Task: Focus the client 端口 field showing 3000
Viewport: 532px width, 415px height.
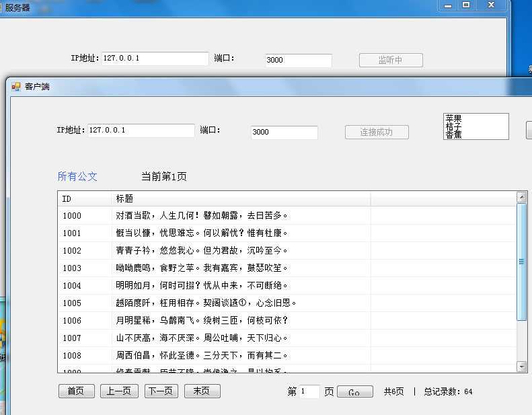Action: click(284, 133)
